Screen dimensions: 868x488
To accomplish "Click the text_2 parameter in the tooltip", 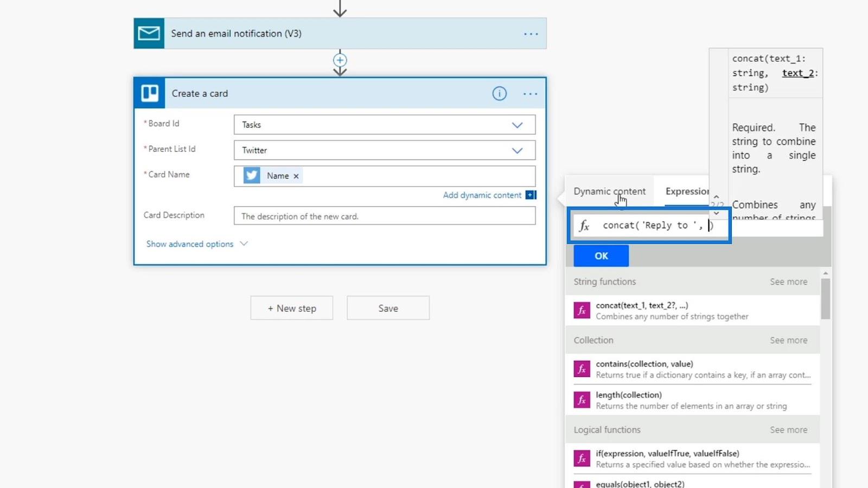I will (797, 73).
